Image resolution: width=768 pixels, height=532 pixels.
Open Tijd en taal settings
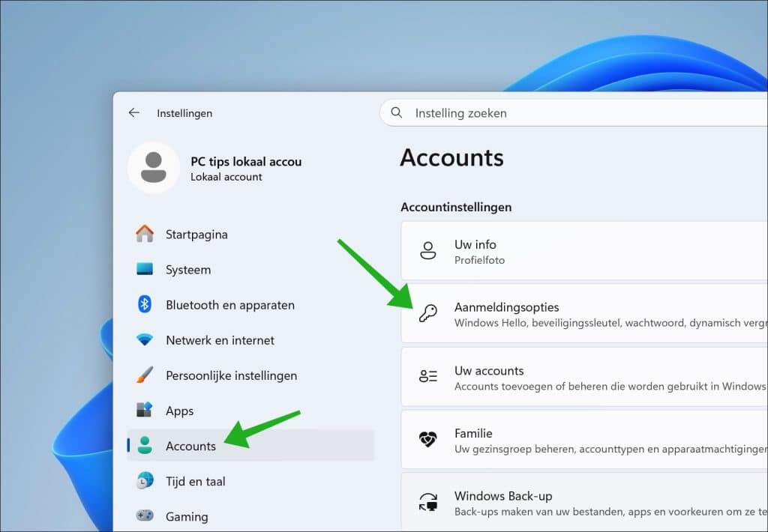tap(250, 480)
